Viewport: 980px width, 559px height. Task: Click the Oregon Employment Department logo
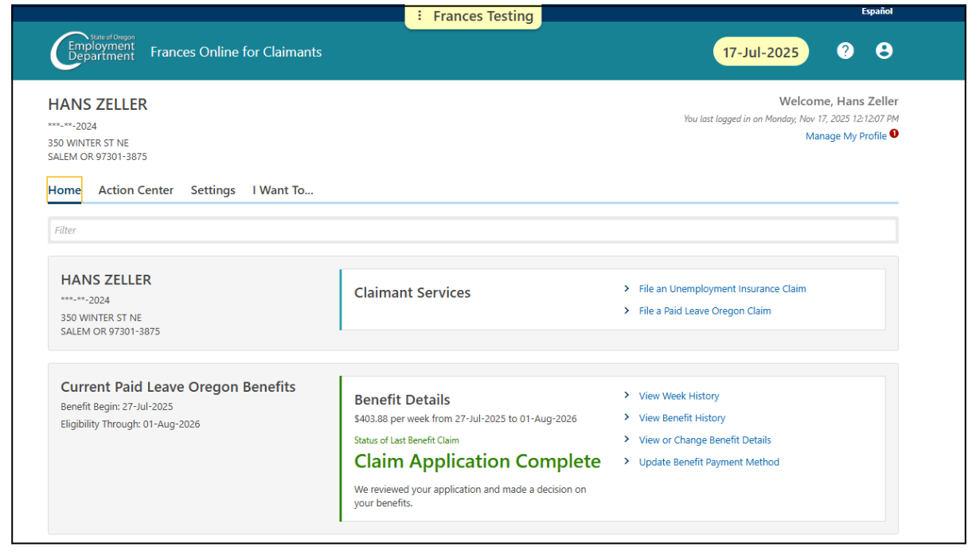coord(93,51)
